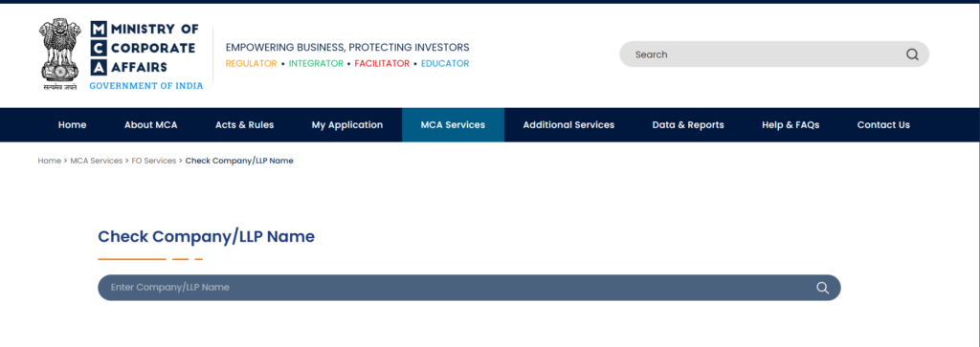Click the Indian national emblem logo

pos(60,54)
